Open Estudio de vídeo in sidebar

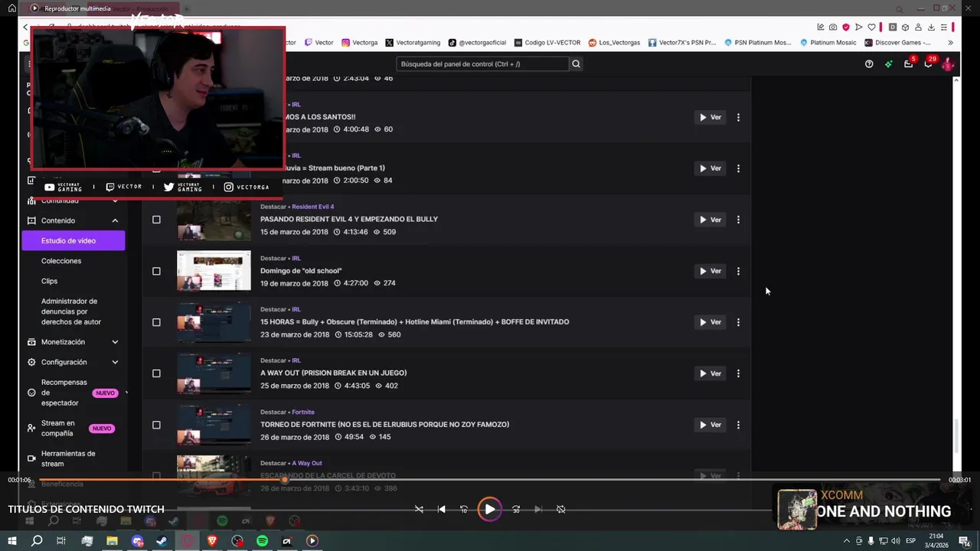[x=73, y=241]
